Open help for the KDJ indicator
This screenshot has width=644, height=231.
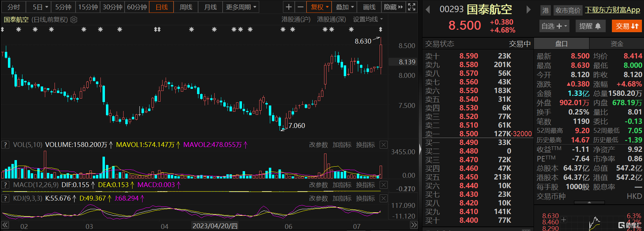pyautogui.click(x=5, y=198)
